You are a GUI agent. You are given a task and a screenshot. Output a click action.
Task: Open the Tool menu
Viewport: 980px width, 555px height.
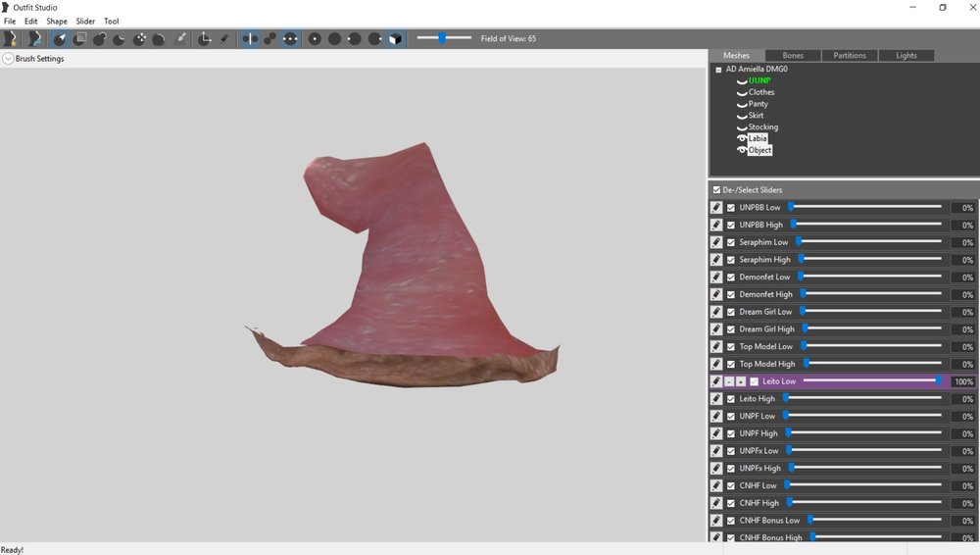pyautogui.click(x=112, y=22)
